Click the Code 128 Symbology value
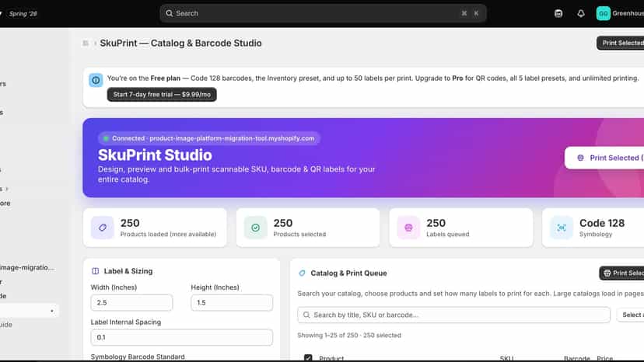 602,223
